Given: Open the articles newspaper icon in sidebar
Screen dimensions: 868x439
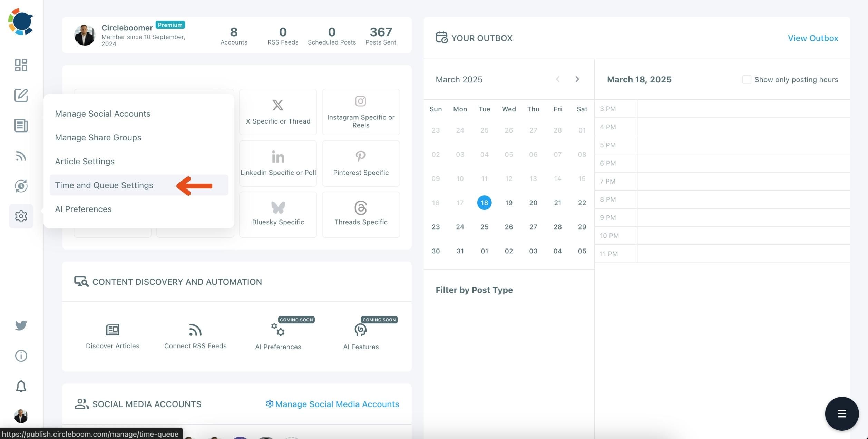Looking at the screenshot, I should tap(21, 126).
